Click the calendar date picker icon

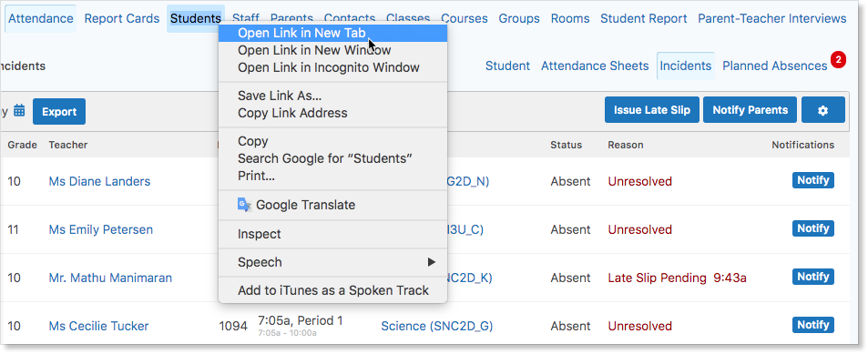tap(19, 111)
